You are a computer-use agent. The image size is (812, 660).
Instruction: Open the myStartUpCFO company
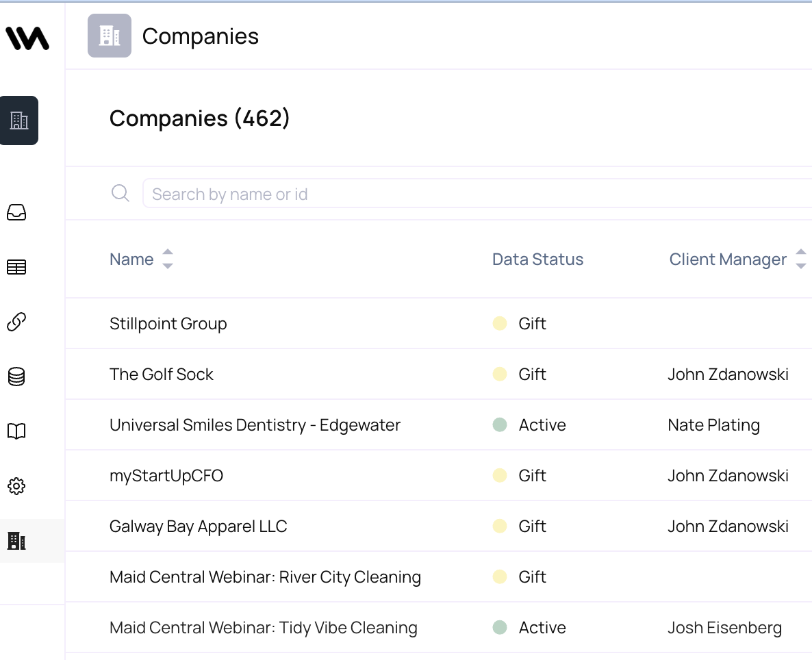tap(166, 476)
